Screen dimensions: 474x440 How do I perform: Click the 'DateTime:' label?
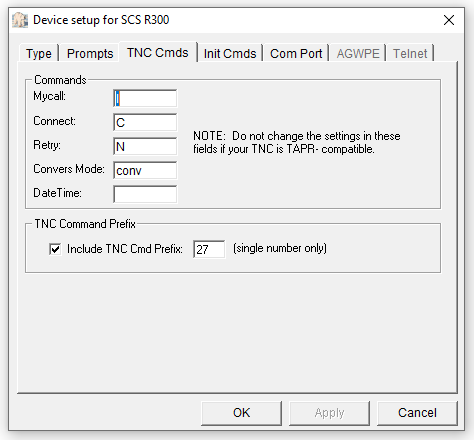[x=57, y=193]
